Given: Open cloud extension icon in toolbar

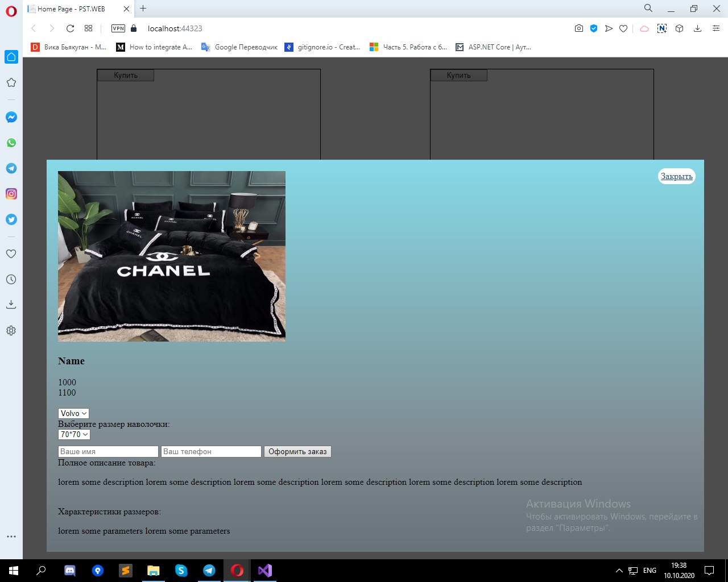Looking at the screenshot, I should click(644, 28).
